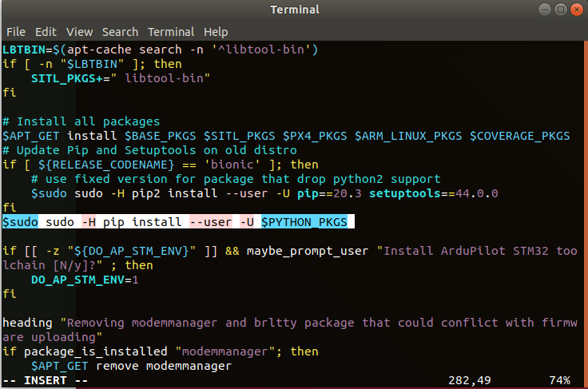Screen dimensions: 588x389
Task: Open the Edit menu
Action: 46,32
